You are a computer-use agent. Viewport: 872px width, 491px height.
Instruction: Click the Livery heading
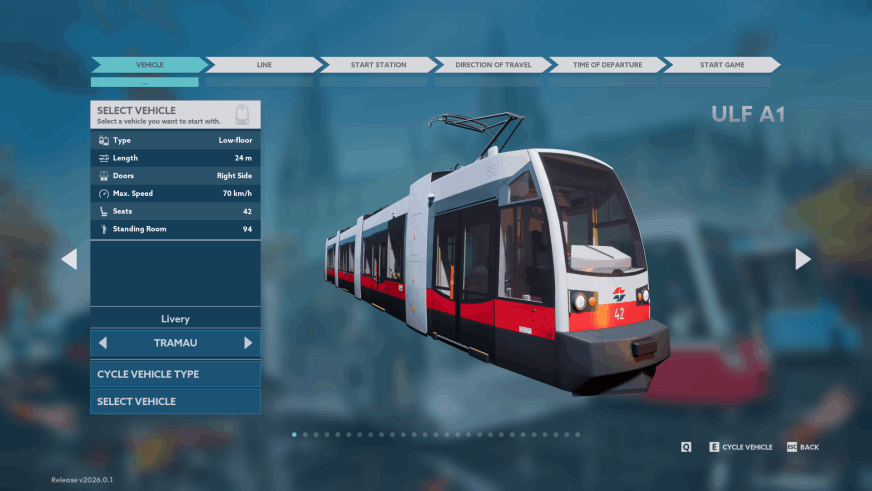pyautogui.click(x=175, y=319)
